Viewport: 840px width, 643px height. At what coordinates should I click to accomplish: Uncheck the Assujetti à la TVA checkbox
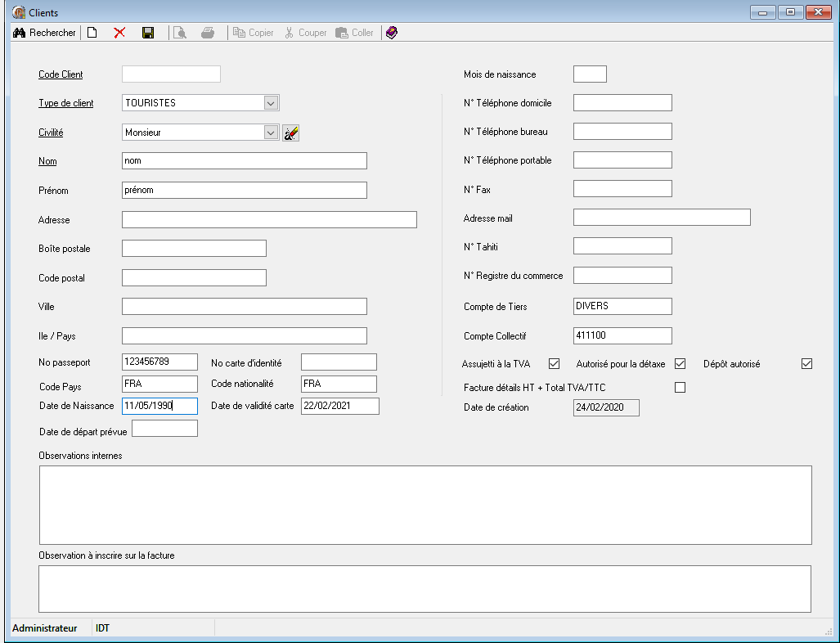click(554, 363)
